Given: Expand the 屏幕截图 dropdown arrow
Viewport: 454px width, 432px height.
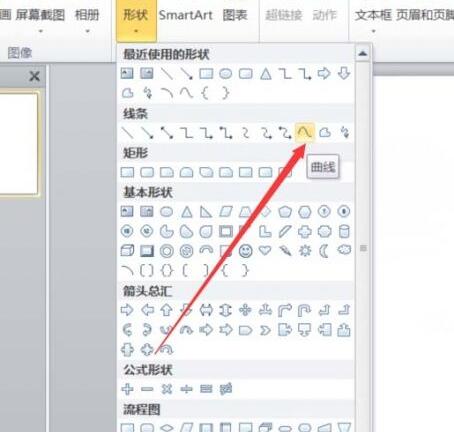Looking at the screenshot, I should tap(41, 32).
